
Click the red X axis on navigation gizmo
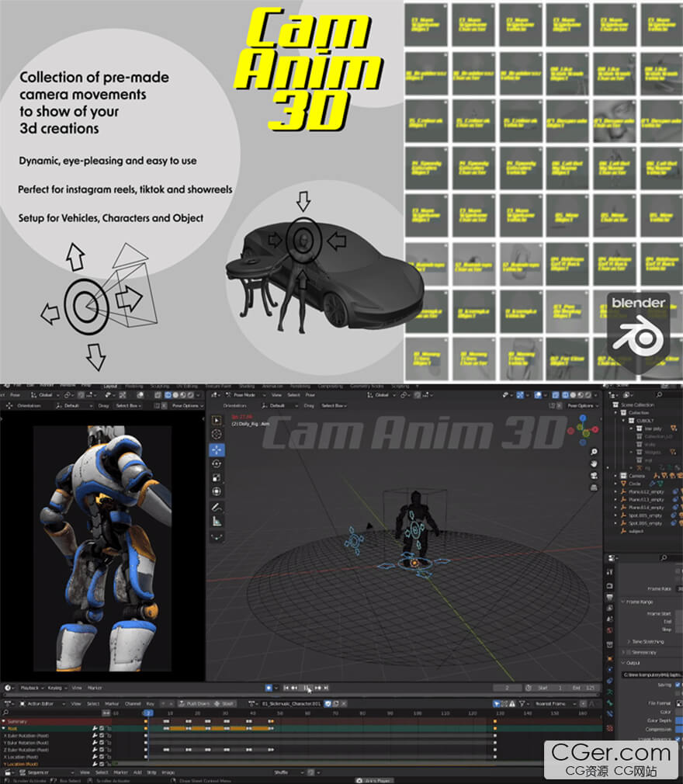tap(595, 429)
